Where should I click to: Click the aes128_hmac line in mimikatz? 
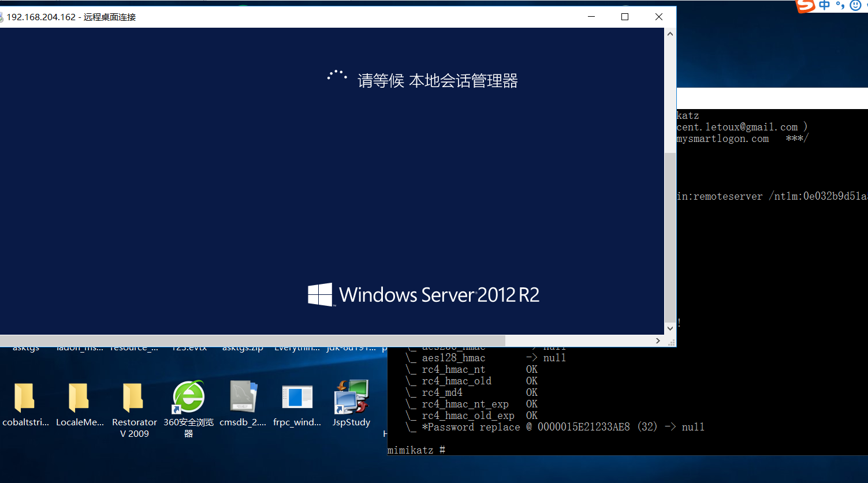click(486, 358)
